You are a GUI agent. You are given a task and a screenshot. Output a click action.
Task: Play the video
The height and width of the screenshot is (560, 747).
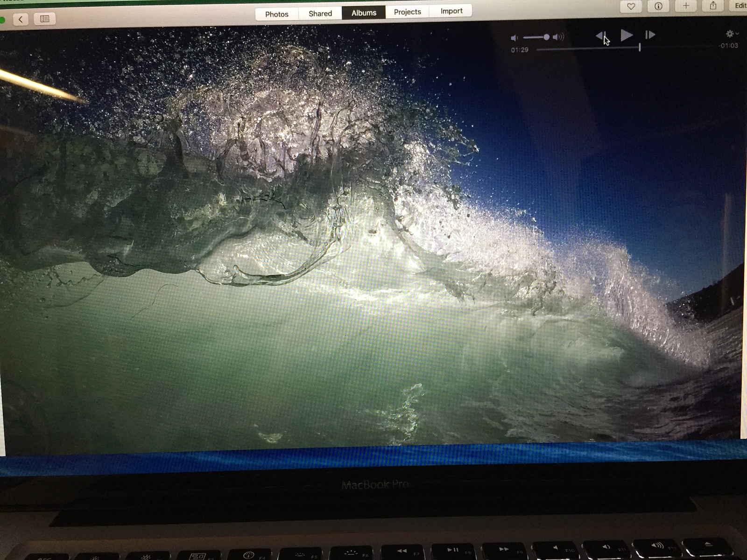point(626,35)
